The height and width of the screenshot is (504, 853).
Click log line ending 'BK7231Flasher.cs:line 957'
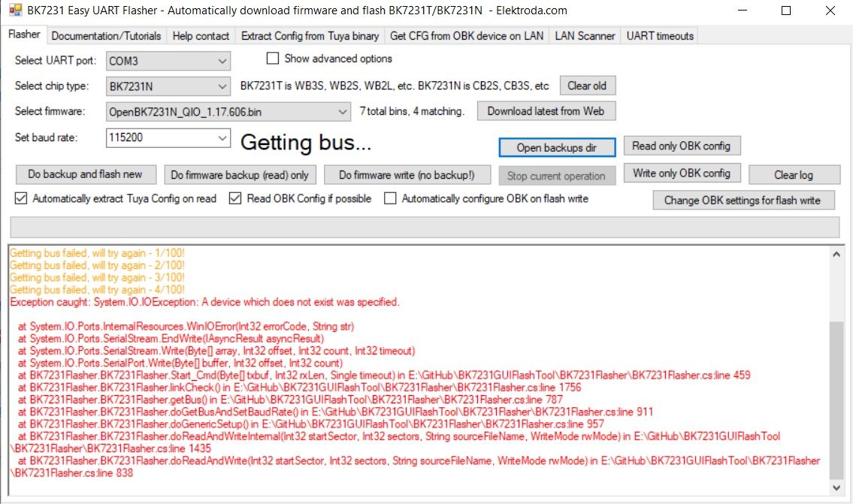(311, 424)
